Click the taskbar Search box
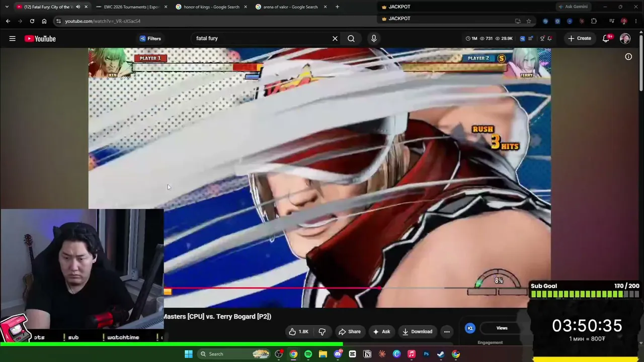 pos(234,354)
